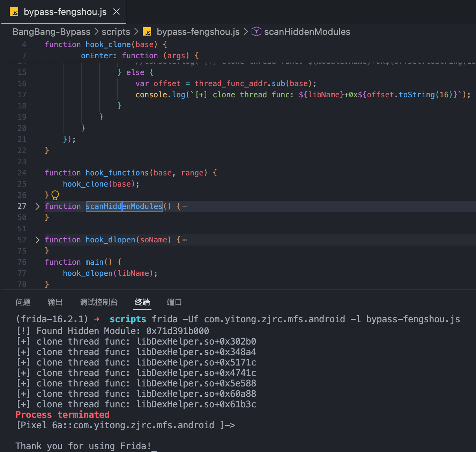476x452 pixels.
Task: Click the symbol cube icon in breadcrumb
Action: tap(256, 32)
